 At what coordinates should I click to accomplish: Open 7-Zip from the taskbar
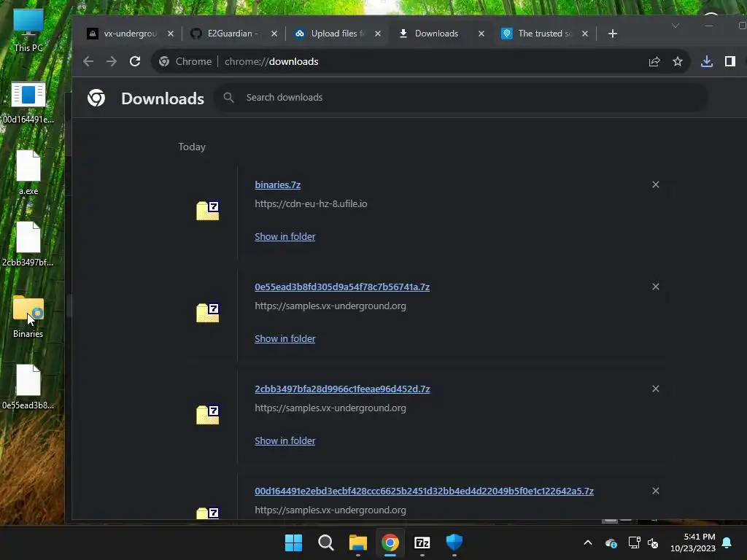[422, 542]
